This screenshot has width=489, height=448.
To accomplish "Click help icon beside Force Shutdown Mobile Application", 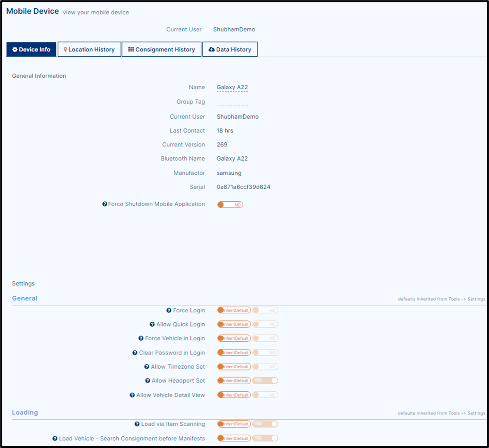I will pos(104,204).
